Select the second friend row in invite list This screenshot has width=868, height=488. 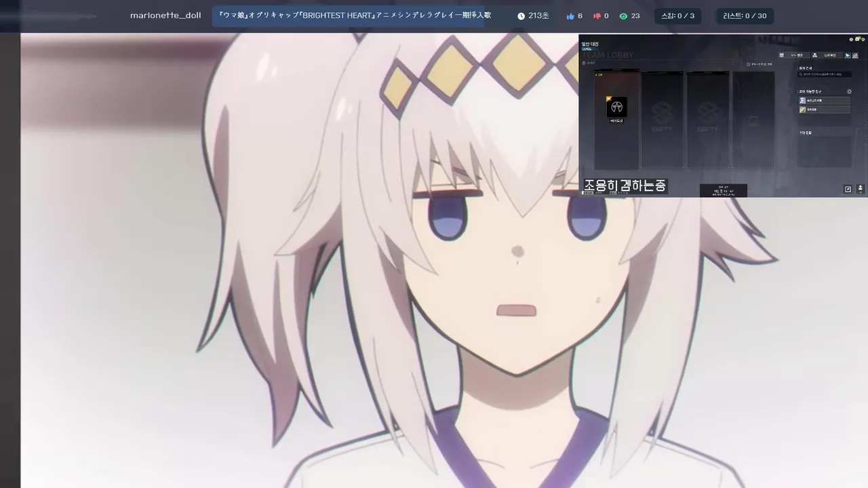pyautogui.click(x=825, y=109)
